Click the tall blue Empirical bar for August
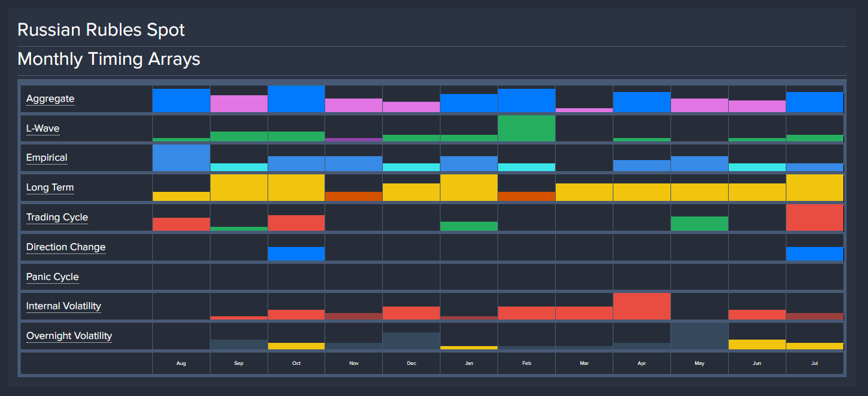 pos(181,158)
